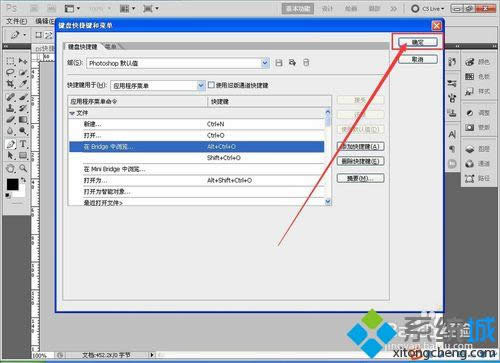The width and height of the screenshot is (500, 363).
Task: Select the Crop tool
Action: click(10, 84)
